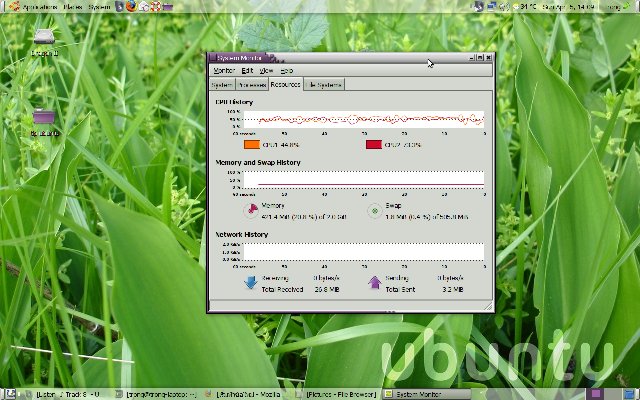The image size is (640, 400).
Task: Click the Memory and Swap History graph
Action: (x=364, y=180)
